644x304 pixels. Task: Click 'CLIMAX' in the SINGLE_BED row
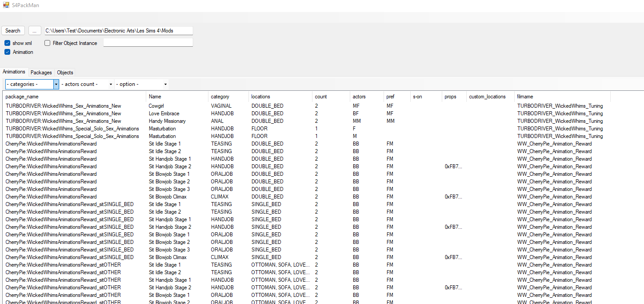220,257
